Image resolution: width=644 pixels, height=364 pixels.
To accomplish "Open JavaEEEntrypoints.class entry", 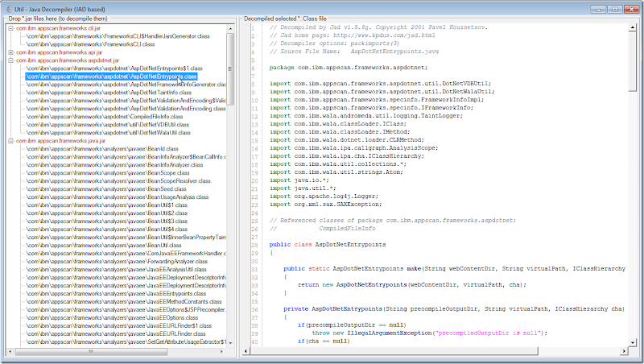I will pyautogui.click(x=116, y=294).
